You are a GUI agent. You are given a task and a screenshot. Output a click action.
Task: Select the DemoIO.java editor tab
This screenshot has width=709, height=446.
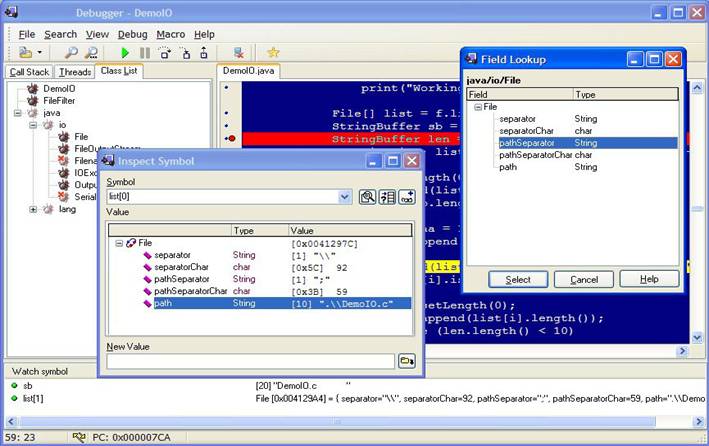click(248, 71)
